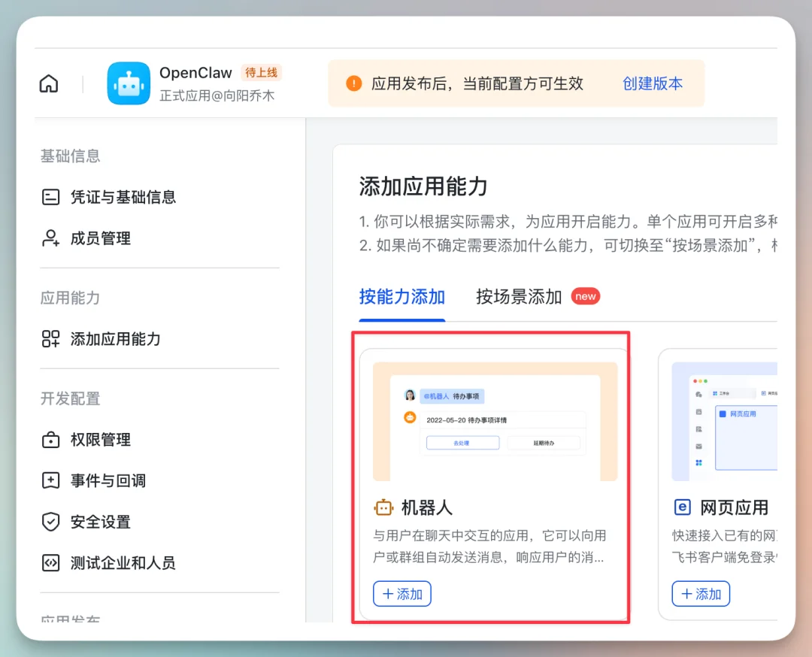Select the 事件与回调 sidebar icon
Screen dimensions: 812x657
click(50, 481)
